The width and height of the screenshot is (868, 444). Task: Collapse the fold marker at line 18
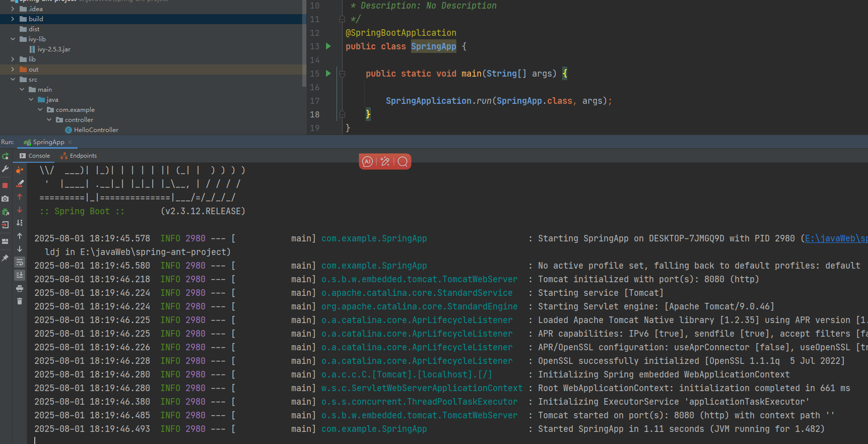[x=342, y=114]
